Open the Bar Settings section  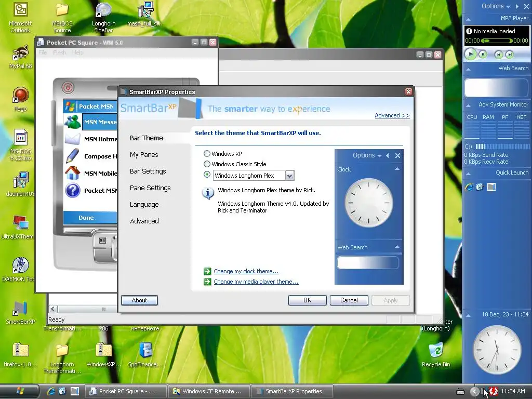[148, 171]
